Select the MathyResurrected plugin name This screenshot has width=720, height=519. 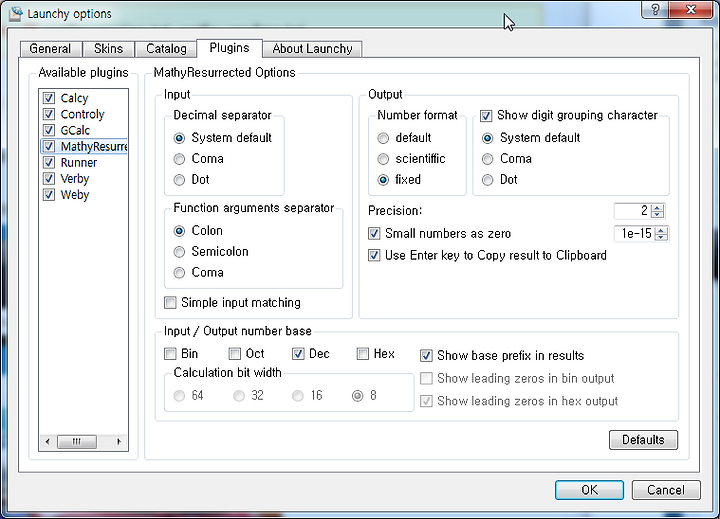94,147
